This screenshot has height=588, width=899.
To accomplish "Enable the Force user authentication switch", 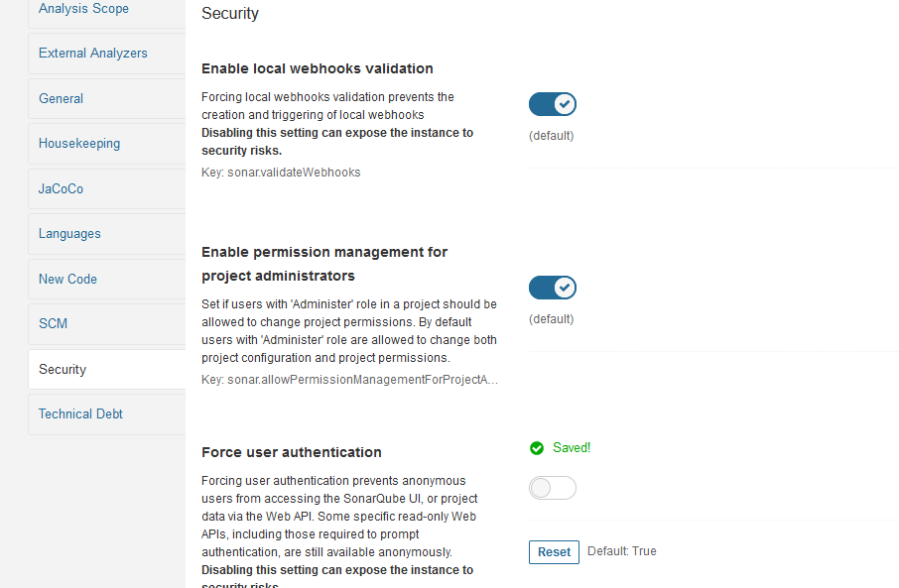I will tap(552, 488).
